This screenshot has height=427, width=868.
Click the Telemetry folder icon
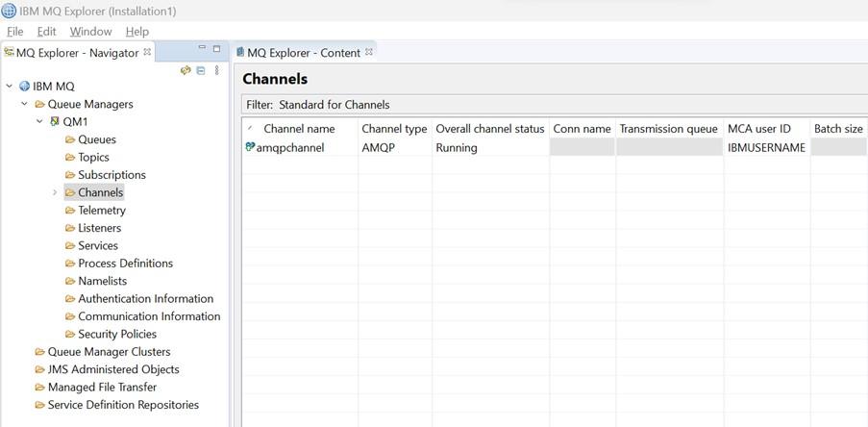[70, 211]
